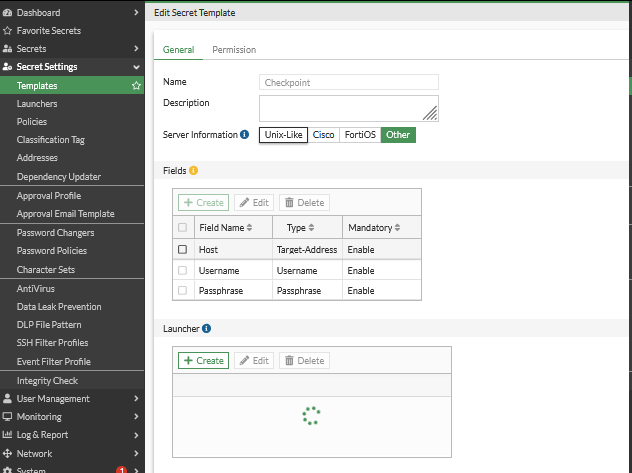Click Create button in Launcher table

click(x=204, y=360)
